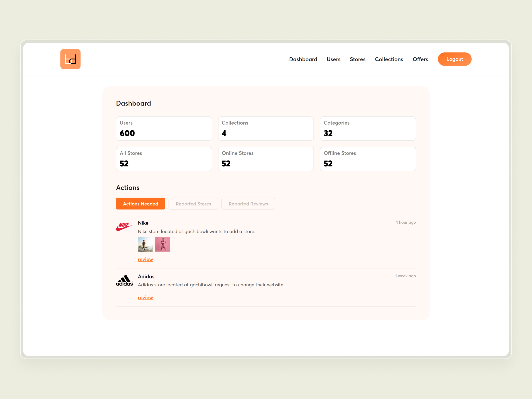Select the Categories stat card showing 32
Screen dimensions: 532x399
368,128
